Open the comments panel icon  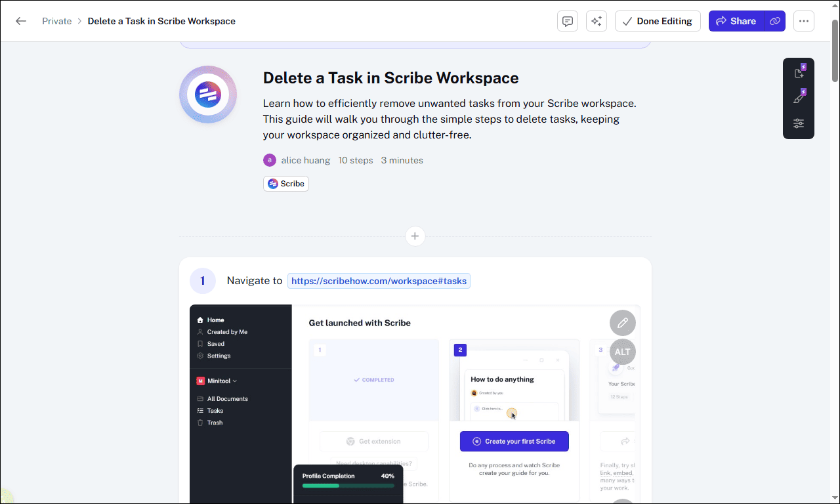[x=568, y=21]
